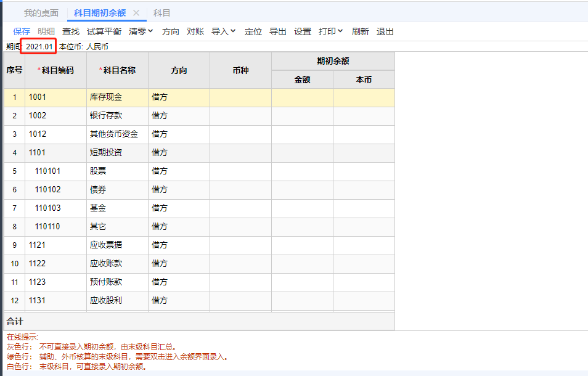Click 导出 export button

278,31
